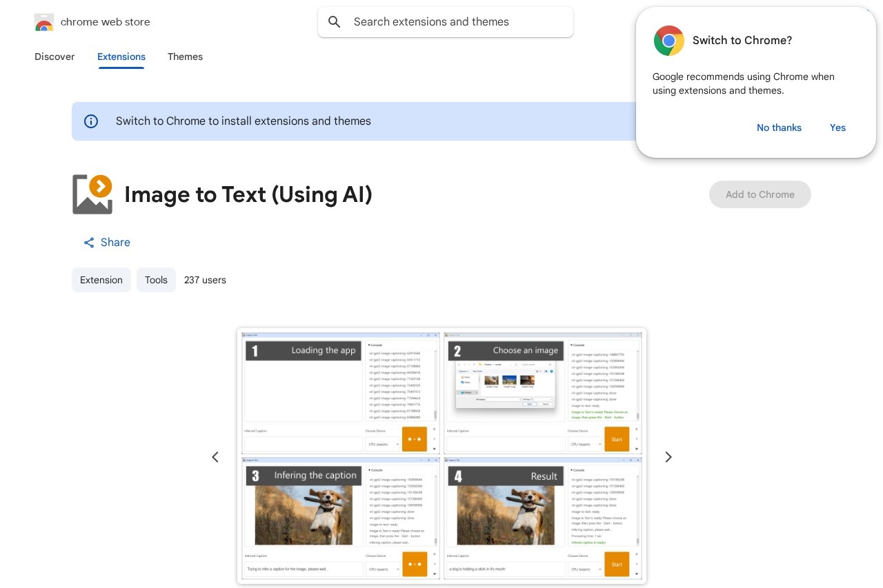This screenshot has width=883, height=588.
Task: Click the search magnifier icon
Action: tap(335, 22)
